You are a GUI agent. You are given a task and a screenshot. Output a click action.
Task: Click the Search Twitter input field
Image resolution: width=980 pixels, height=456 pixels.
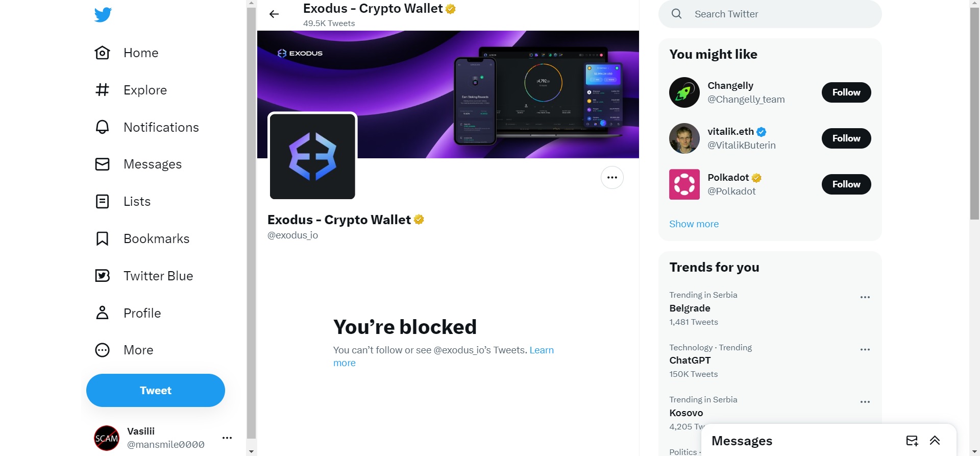(770, 14)
